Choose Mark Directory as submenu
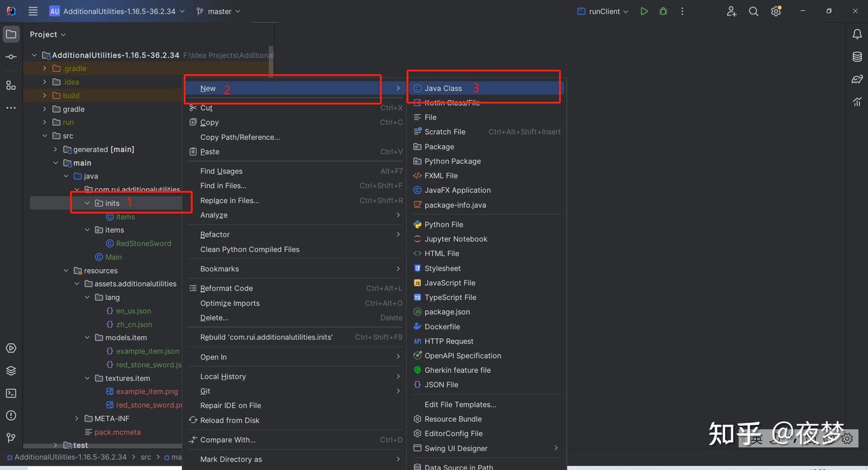This screenshot has height=470, width=868. tap(295, 459)
